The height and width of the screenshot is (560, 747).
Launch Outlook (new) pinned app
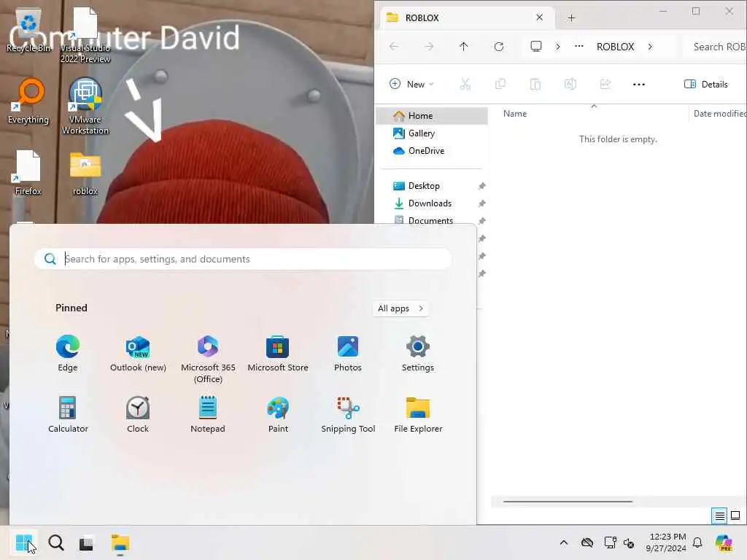click(138, 353)
